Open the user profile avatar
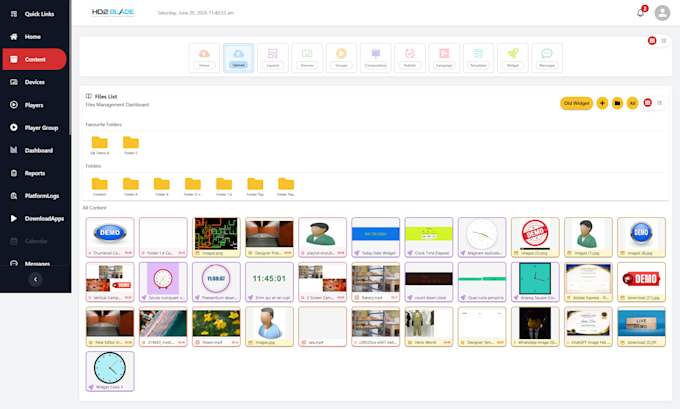The height and width of the screenshot is (409, 680). pyautogui.click(x=662, y=13)
